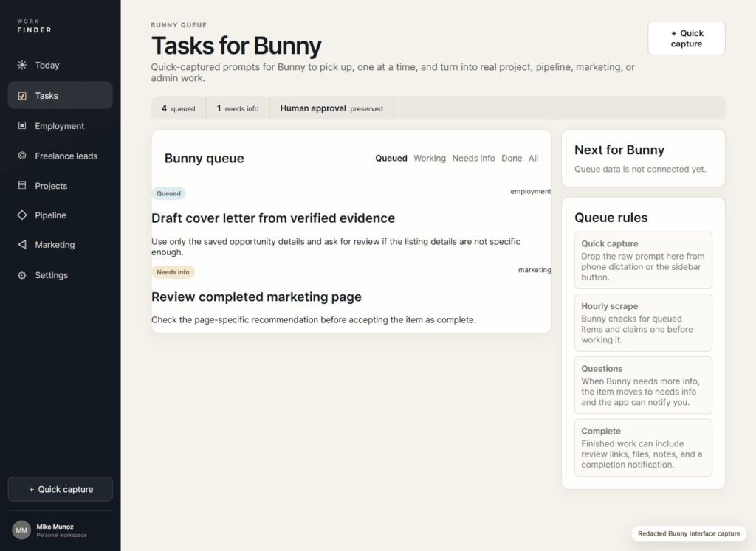The width and height of the screenshot is (756, 551).
Task: Show Needs info filter tab
Action: coord(473,158)
